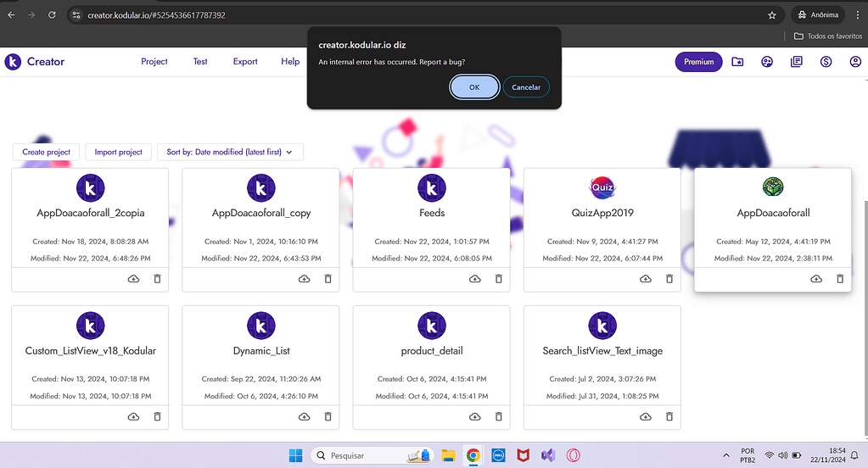The width and height of the screenshot is (868, 468).
Task: Click the trash icon on the Dynamic_List card
Action: (x=328, y=416)
